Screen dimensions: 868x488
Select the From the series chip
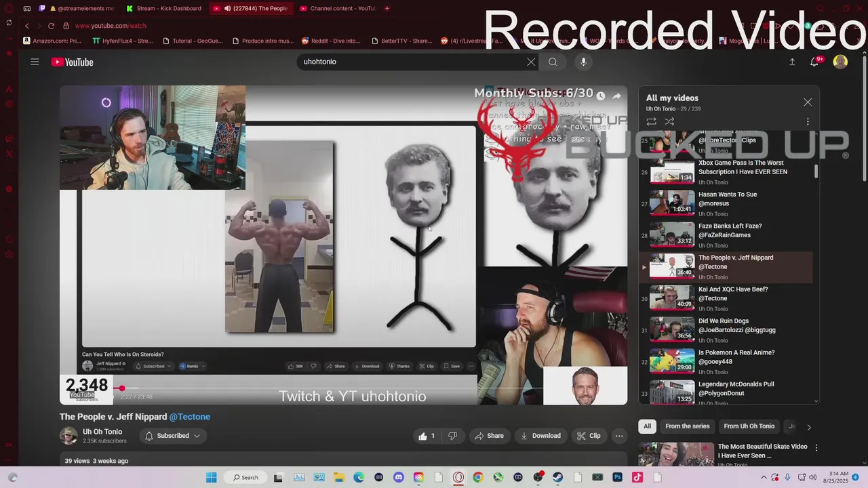click(x=687, y=426)
